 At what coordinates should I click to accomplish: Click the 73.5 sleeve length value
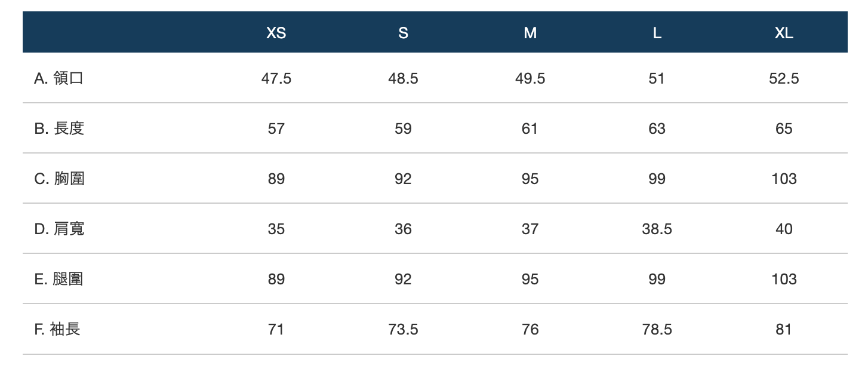click(x=403, y=329)
